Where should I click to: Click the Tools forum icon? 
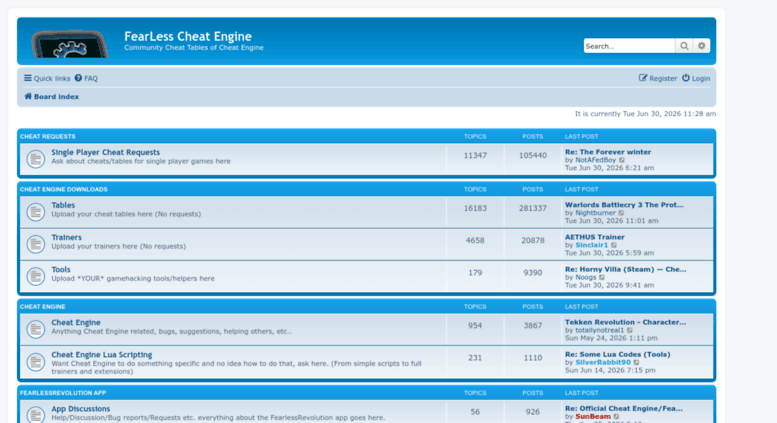click(x=36, y=276)
